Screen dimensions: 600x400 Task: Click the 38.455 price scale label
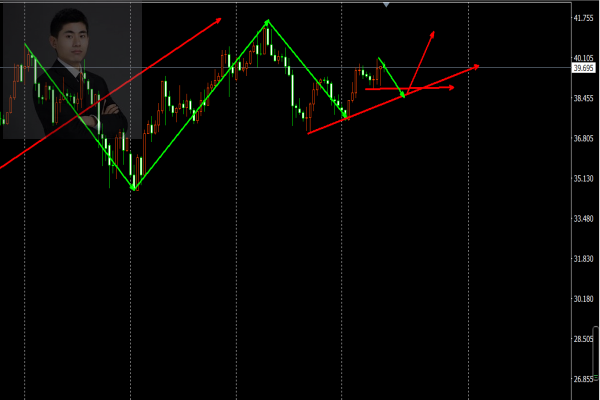point(583,98)
